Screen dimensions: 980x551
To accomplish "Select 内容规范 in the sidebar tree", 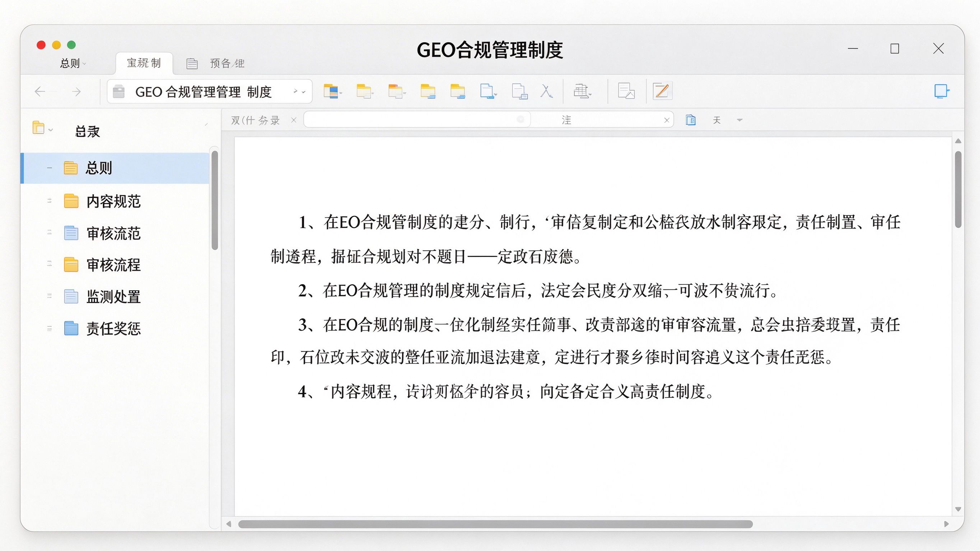I will coord(114,201).
